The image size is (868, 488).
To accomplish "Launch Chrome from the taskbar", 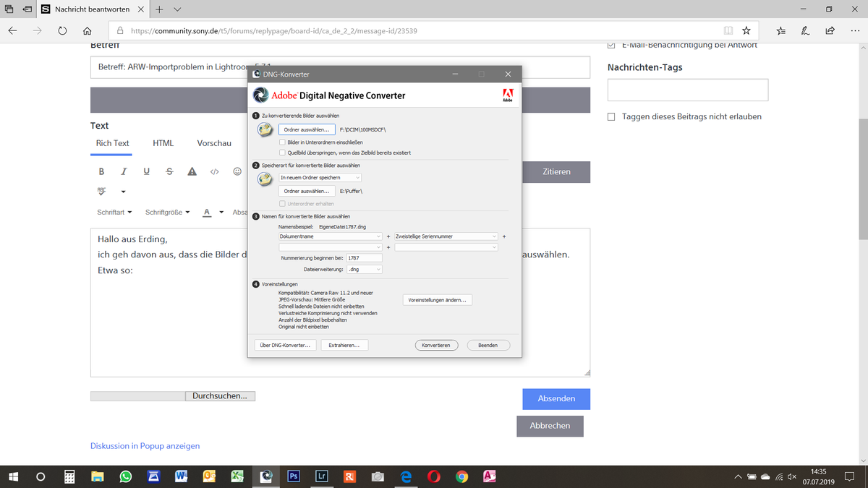I will (461, 476).
